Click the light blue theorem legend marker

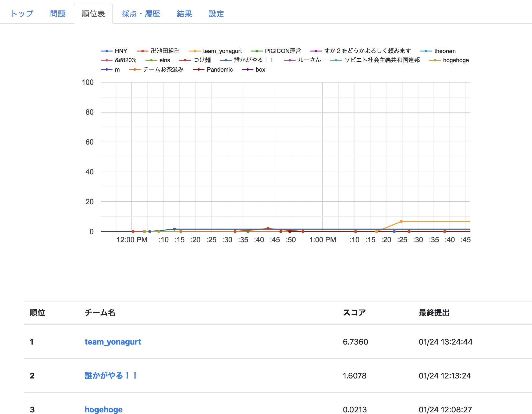(426, 51)
